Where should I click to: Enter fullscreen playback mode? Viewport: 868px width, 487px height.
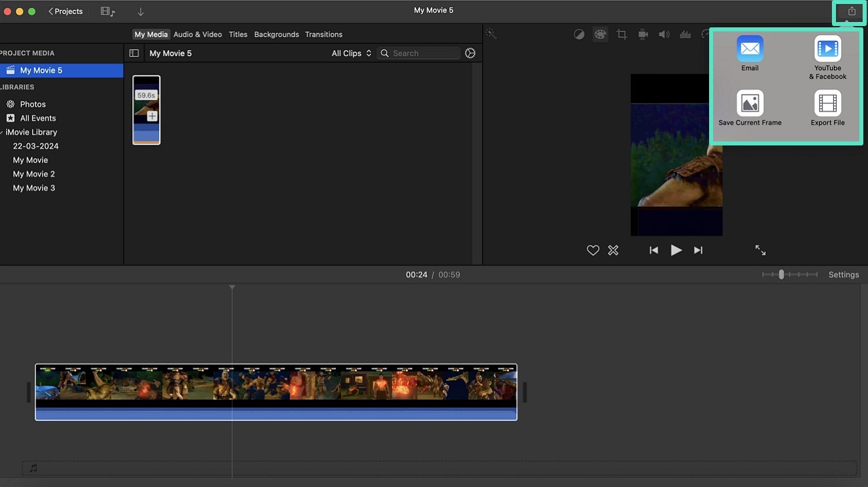[x=761, y=250]
